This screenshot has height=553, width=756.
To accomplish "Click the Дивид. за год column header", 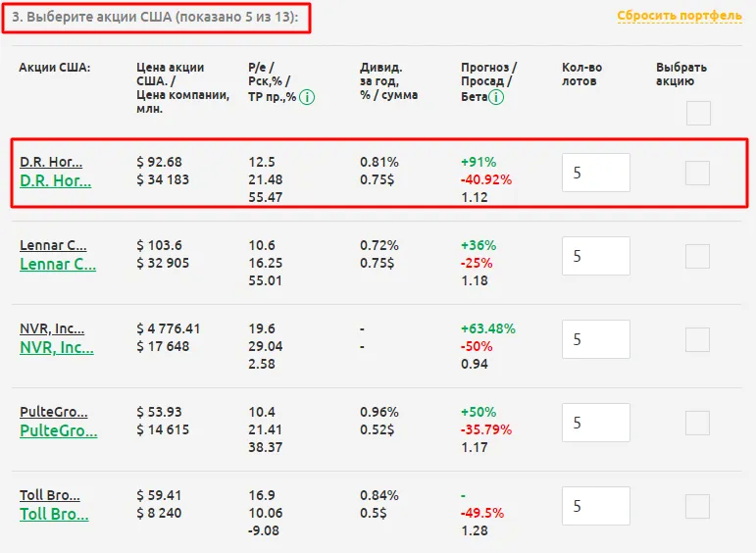I will [x=388, y=81].
